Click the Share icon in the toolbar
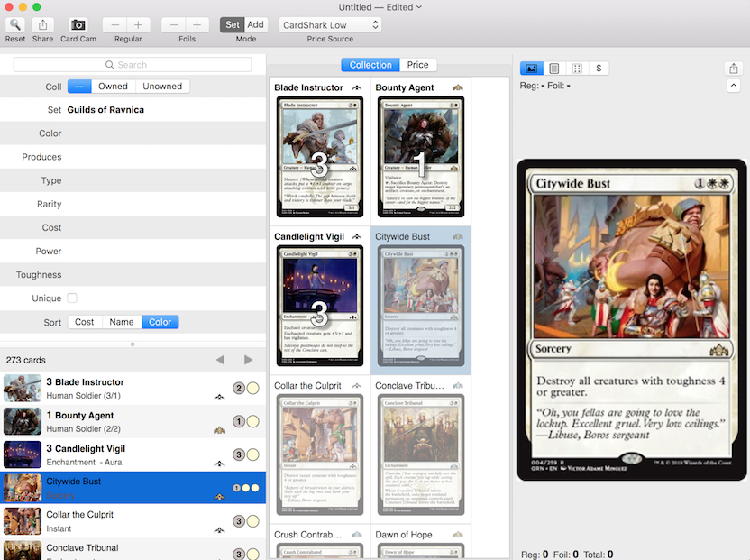Image resolution: width=750 pixels, height=560 pixels. (42, 26)
